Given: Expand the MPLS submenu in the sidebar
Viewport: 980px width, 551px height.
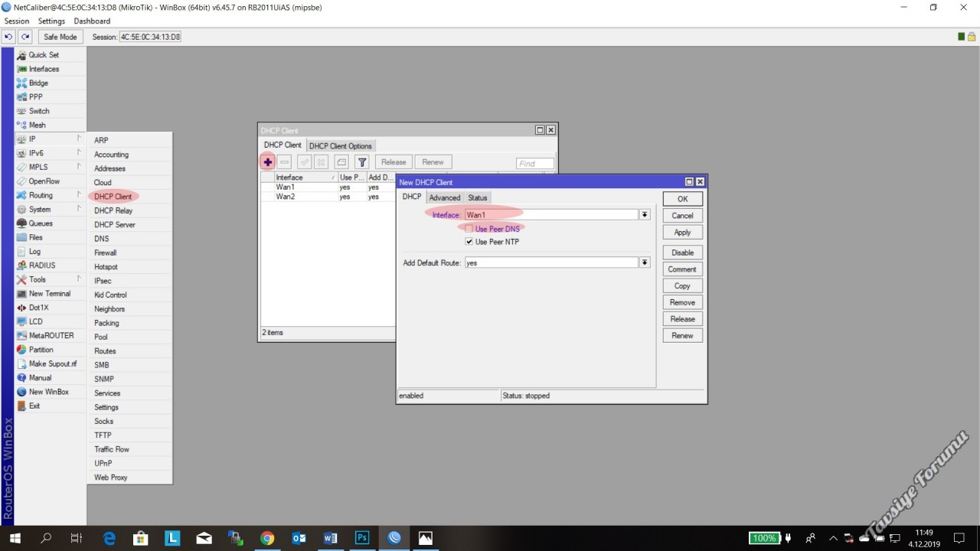Looking at the screenshot, I should click(50, 167).
